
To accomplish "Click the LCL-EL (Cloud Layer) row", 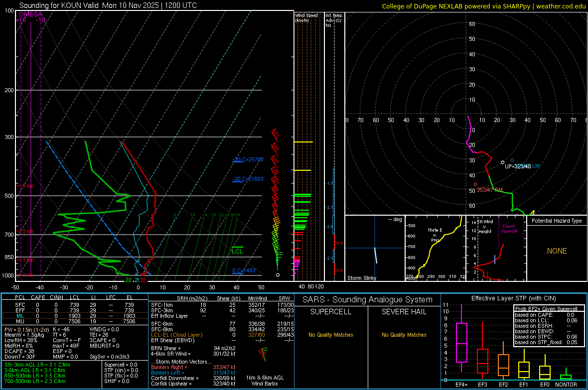I will click(x=222, y=335).
